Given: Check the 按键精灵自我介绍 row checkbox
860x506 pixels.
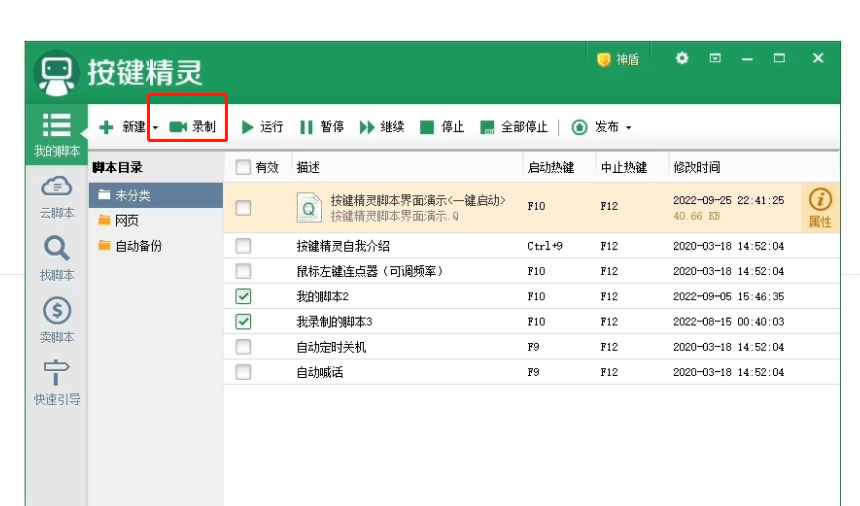Looking at the screenshot, I should [x=243, y=246].
